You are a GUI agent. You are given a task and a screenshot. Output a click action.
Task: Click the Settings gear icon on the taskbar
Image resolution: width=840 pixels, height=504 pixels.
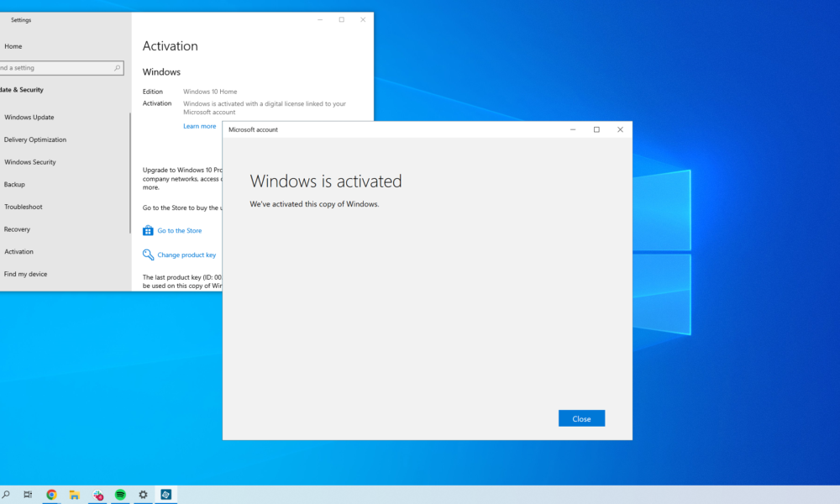[143, 495]
